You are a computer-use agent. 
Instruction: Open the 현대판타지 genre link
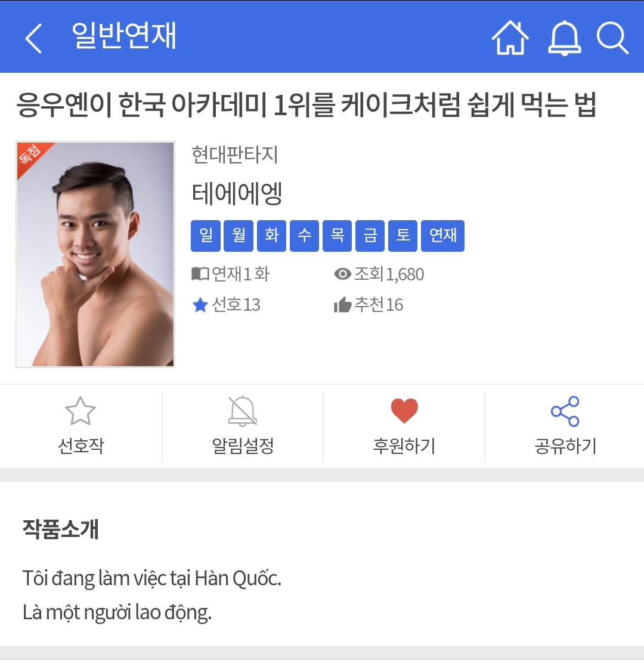[234, 155]
